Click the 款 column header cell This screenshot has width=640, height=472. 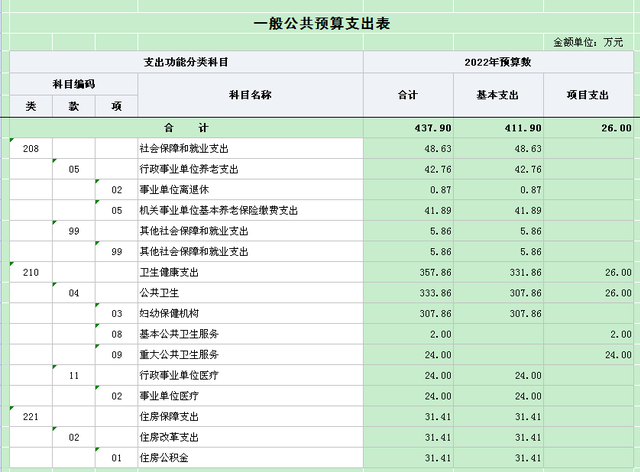point(74,106)
